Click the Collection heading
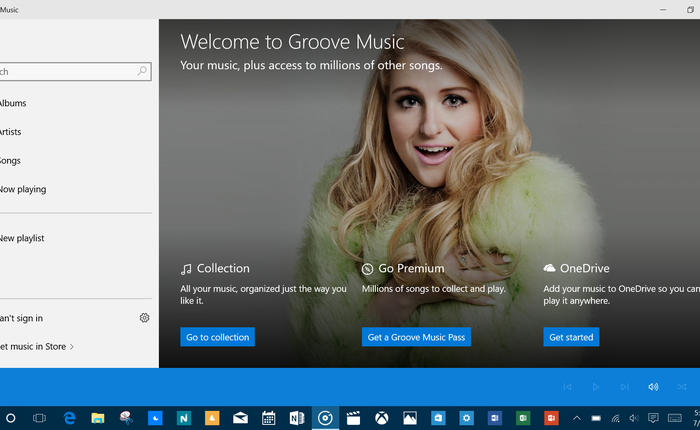Image resolution: width=700 pixels, height=430 pixels. click(223, 268)
